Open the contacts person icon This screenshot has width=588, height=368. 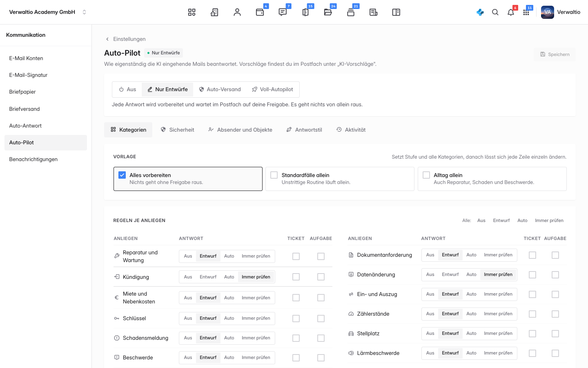click(237, 12)
